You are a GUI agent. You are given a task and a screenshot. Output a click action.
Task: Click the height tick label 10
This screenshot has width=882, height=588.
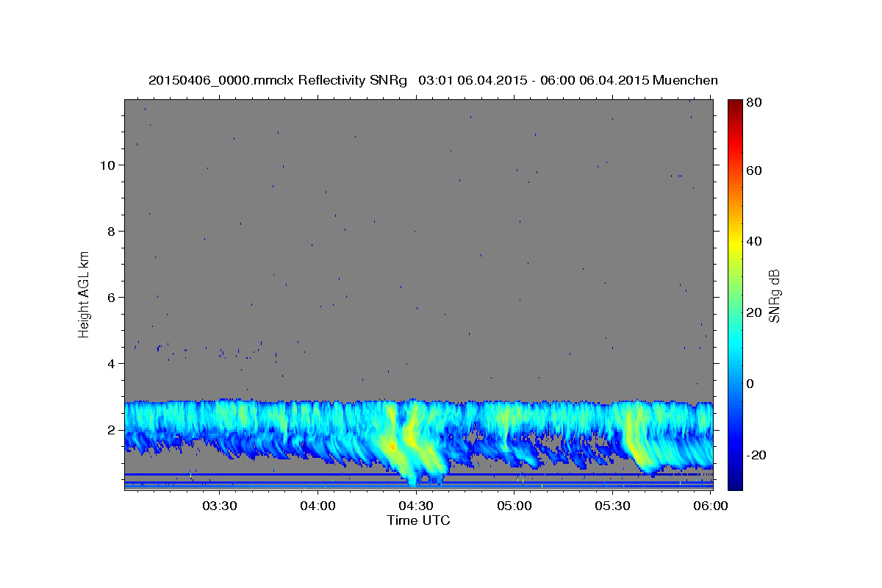coord(107,165)
